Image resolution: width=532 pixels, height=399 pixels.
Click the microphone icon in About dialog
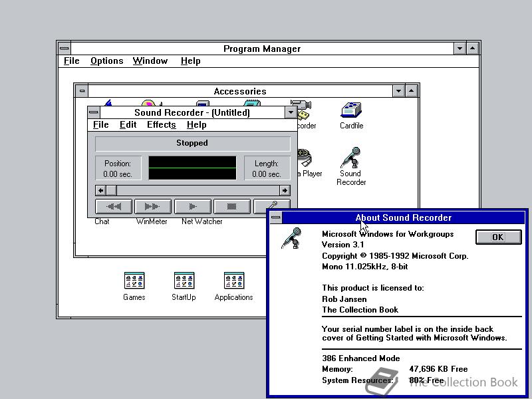[291, 238]
